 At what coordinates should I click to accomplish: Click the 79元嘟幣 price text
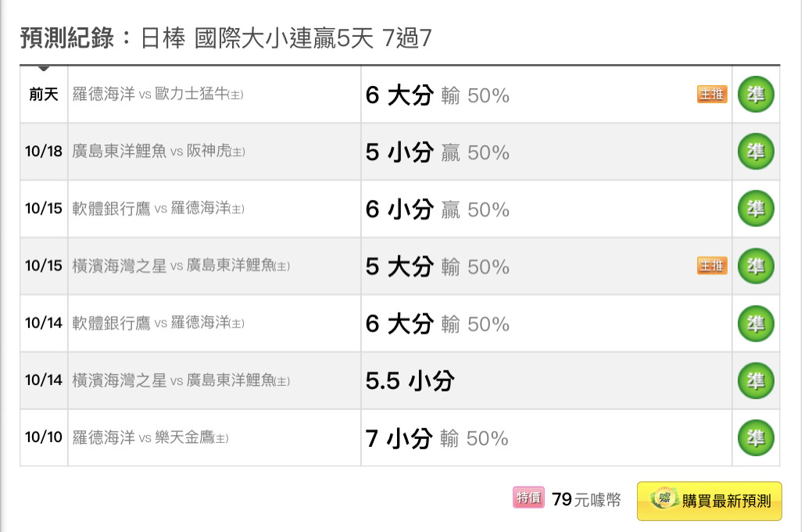(586, 499)
